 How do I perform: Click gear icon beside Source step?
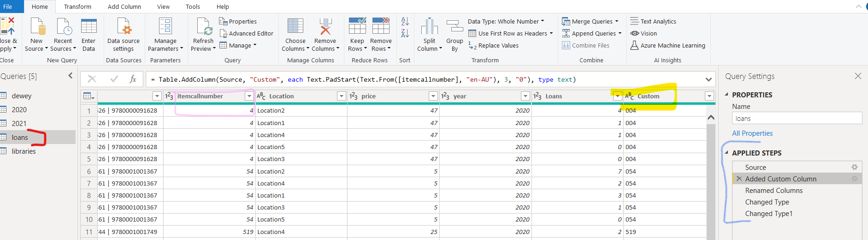[x=854, y=167]
